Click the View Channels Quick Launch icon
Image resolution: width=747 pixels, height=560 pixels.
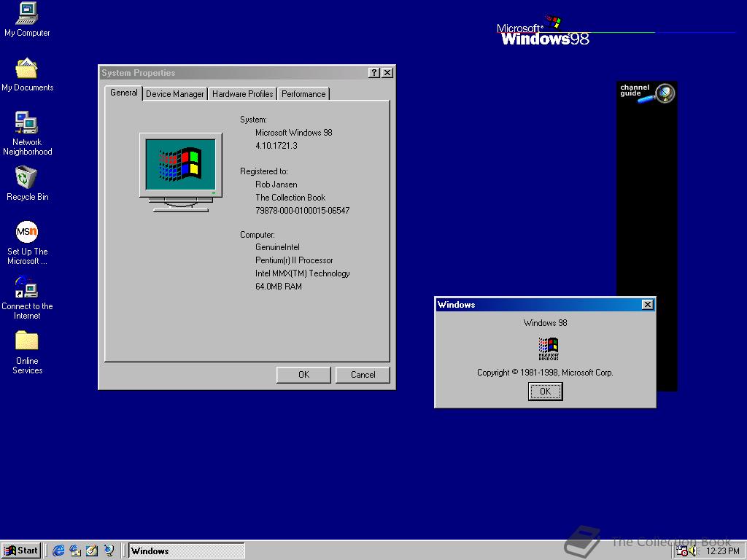point(109,551)
